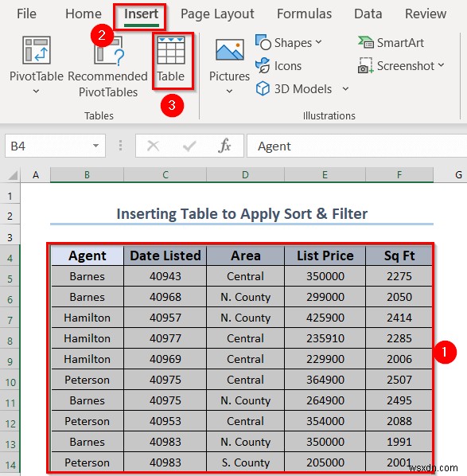This screenshot has height=476, width=467.
Task: Select column A header
Action: 36,175
